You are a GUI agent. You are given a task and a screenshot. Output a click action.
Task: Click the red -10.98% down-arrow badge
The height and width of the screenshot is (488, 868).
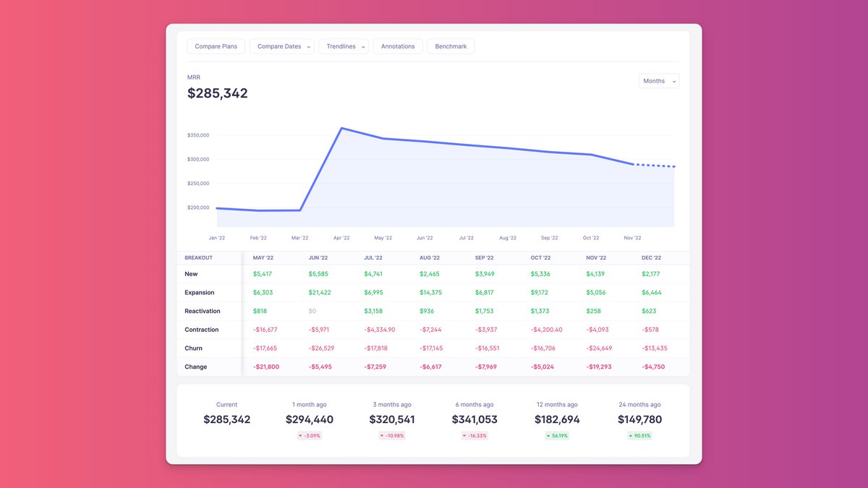pyautogui.click(x=393, y=436)
